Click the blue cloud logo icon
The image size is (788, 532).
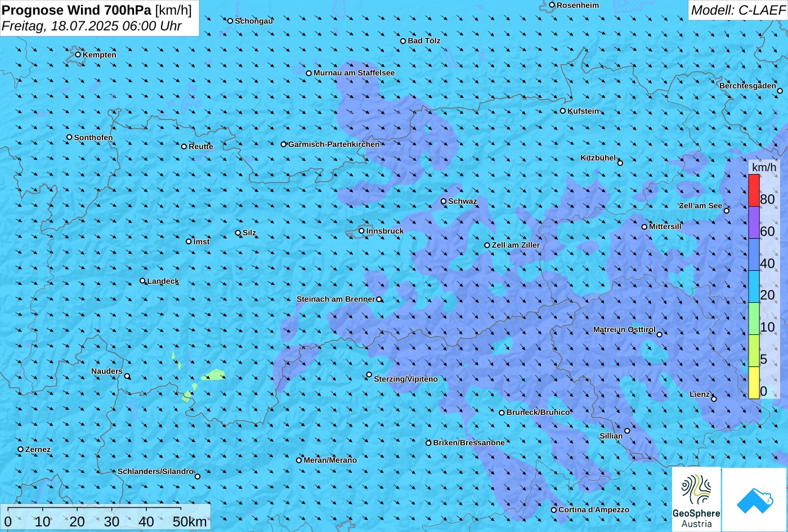pyautogui.click(x=754, y=499)
